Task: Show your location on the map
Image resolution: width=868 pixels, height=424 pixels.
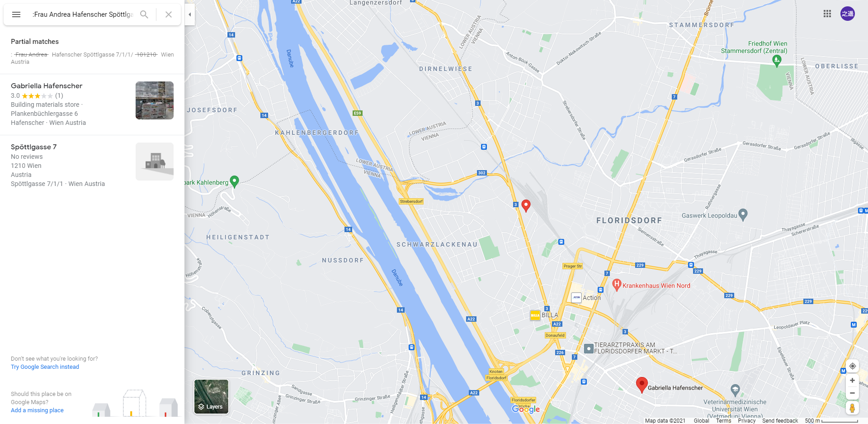Action: point(852,366)
